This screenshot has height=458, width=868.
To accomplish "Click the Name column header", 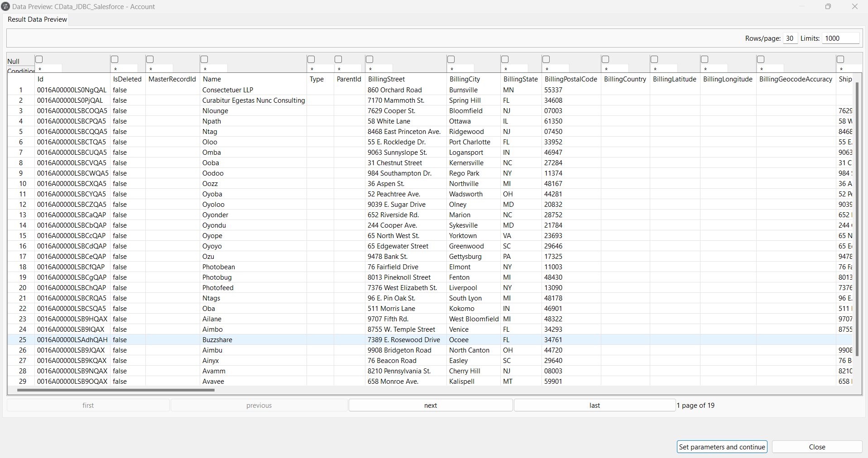I will point(212,79).
